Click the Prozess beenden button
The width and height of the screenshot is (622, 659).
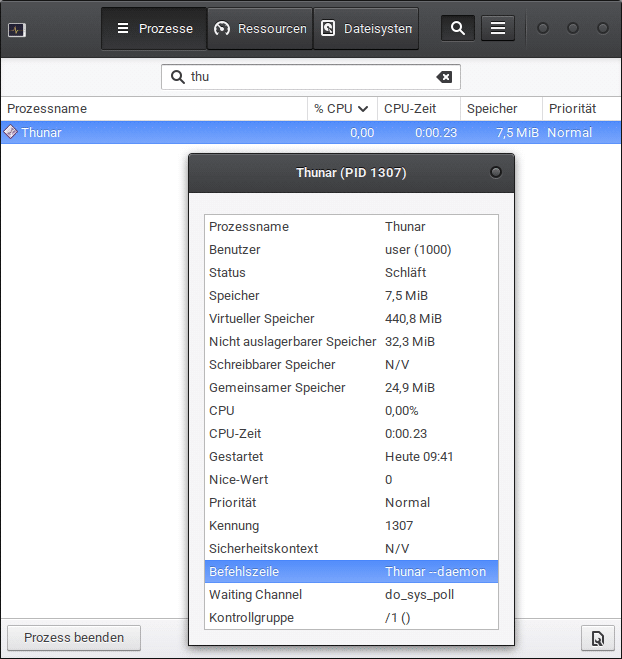(x=74, y=638)
